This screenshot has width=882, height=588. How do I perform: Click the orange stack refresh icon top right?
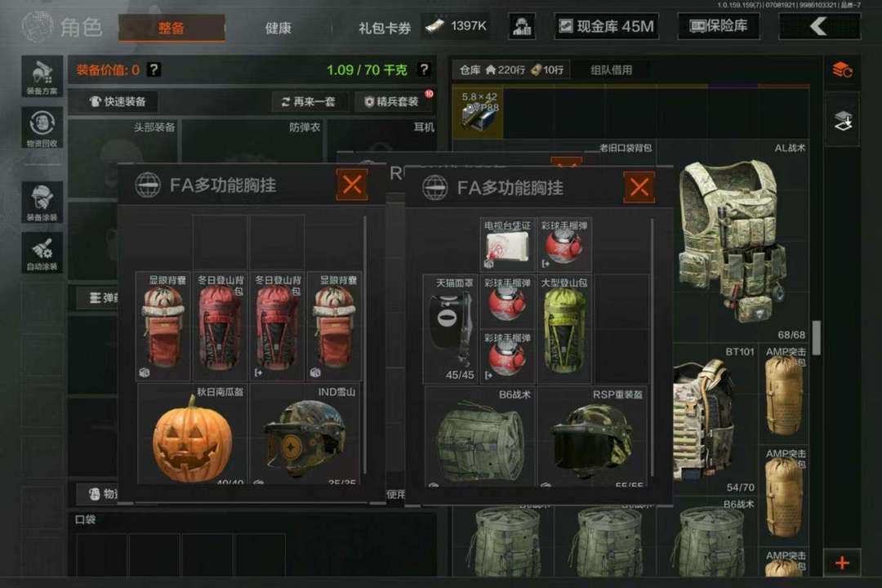pos(842,70)
